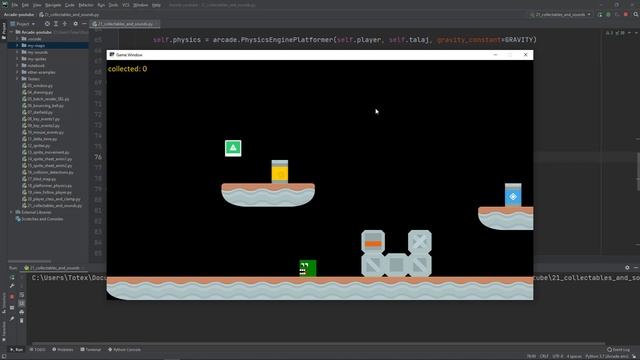The width and height of the screenshot is (640, 360).
Task: Open the Project view dropdown
Action: coord(23,24)
